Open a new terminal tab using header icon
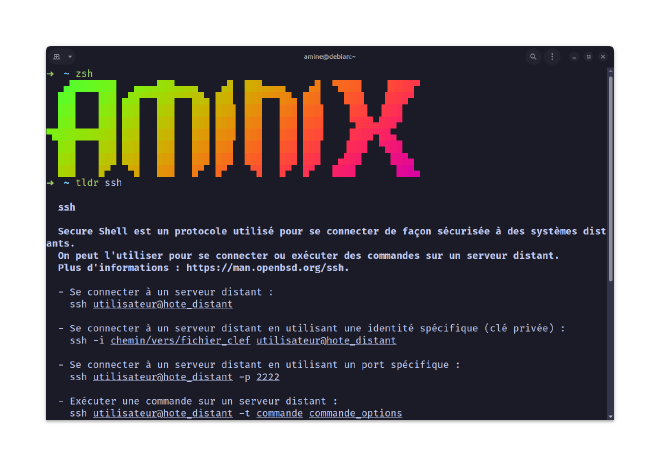Image resolution: width=660 pixels, height=466 pixels. [x=57, y=56]
